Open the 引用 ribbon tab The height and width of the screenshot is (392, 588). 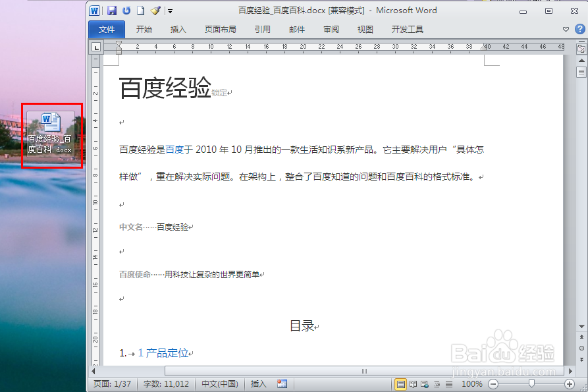click(x=263, y=29)
